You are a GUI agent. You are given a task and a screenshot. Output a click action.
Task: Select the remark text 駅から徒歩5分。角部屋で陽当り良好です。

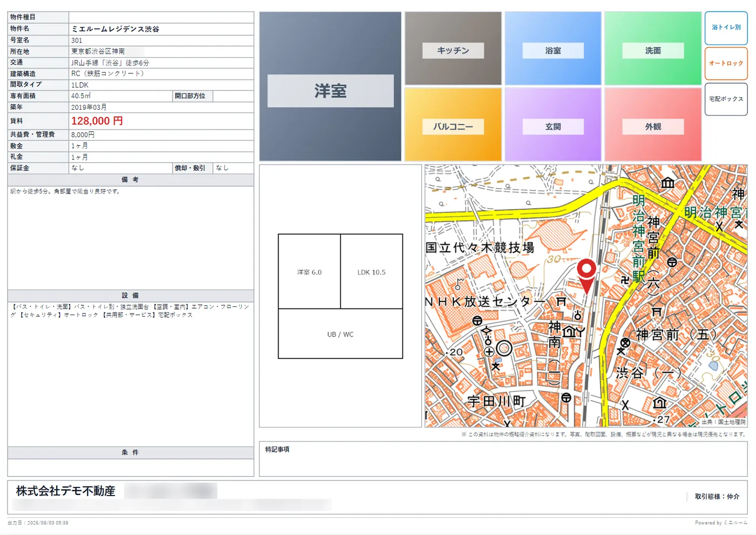pyautogui.click(x=65, y=191)
